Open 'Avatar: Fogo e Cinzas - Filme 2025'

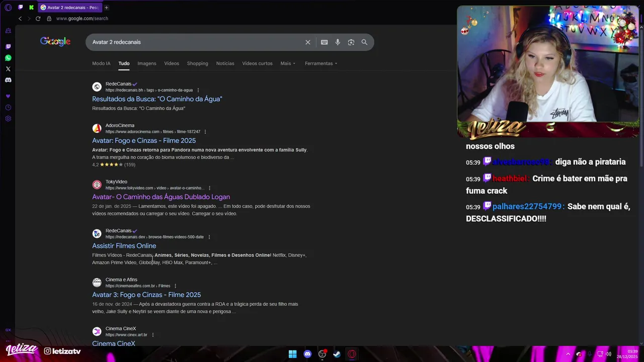click(144, 141)
